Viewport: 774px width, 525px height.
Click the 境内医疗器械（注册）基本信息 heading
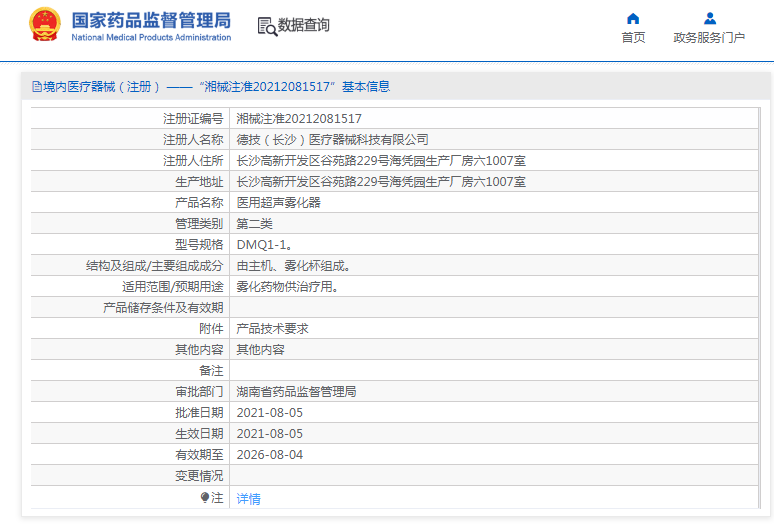(x=211, y=87)
